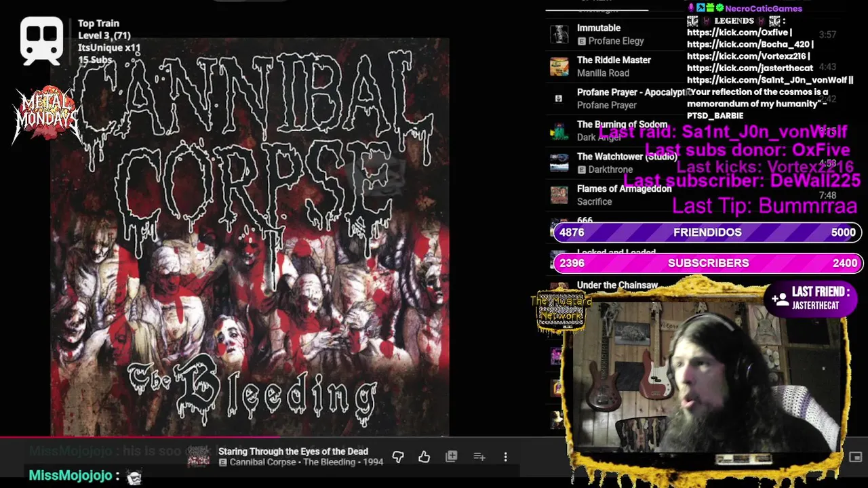Image resolution: width=868 pixels, height=488 pixels.
Task: Play The Burning of Sodom from the queue
Action: pos(622,125)
